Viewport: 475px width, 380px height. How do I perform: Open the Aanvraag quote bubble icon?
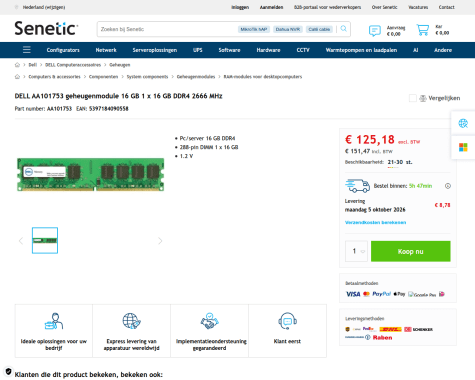click(x=375, y=30)
